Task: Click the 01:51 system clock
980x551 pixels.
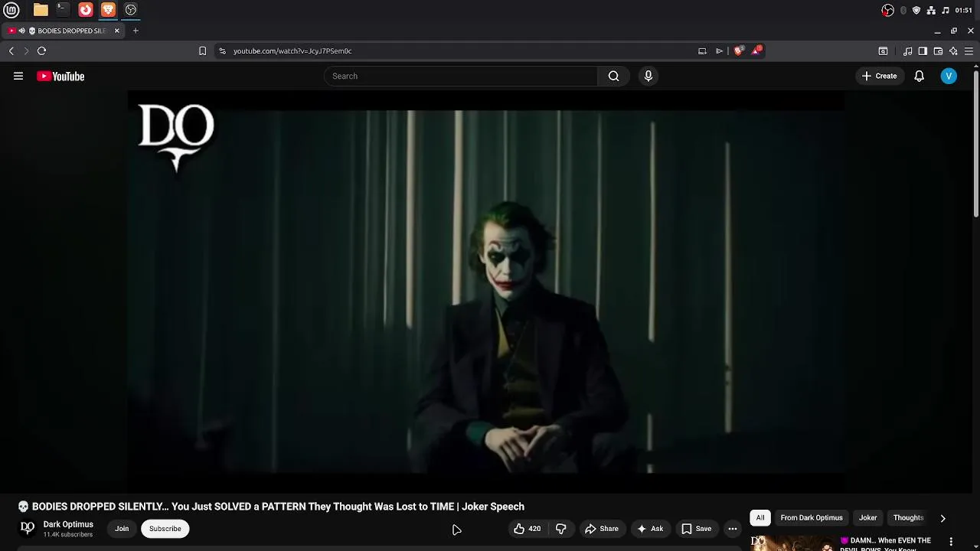Action: pyautogui.click(x=964, y=10)
